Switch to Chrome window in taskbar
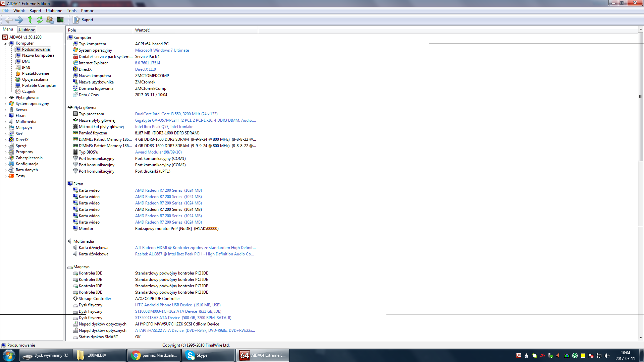The height and width of the screenshot is (362, 644). [x=154, y=355]
